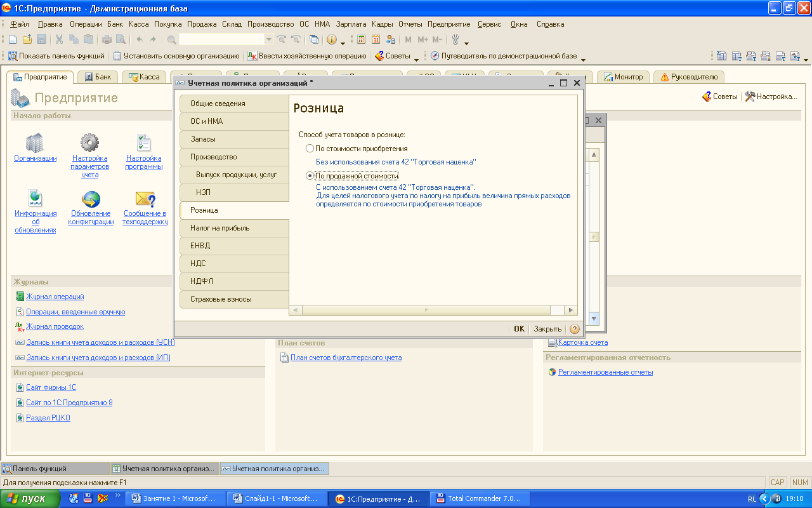Select the По продажной стоимости radio button
Screen dimensions: 812x508
(310, 175)
